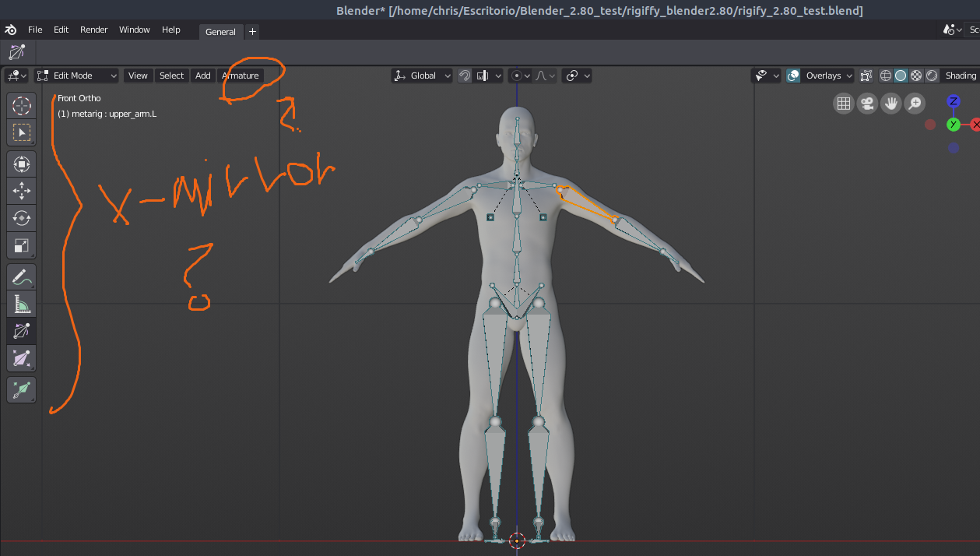The width and height of the screenshot is (980, 556).
Task: Open the Armature menu
Action: click(x=240, y=76)
